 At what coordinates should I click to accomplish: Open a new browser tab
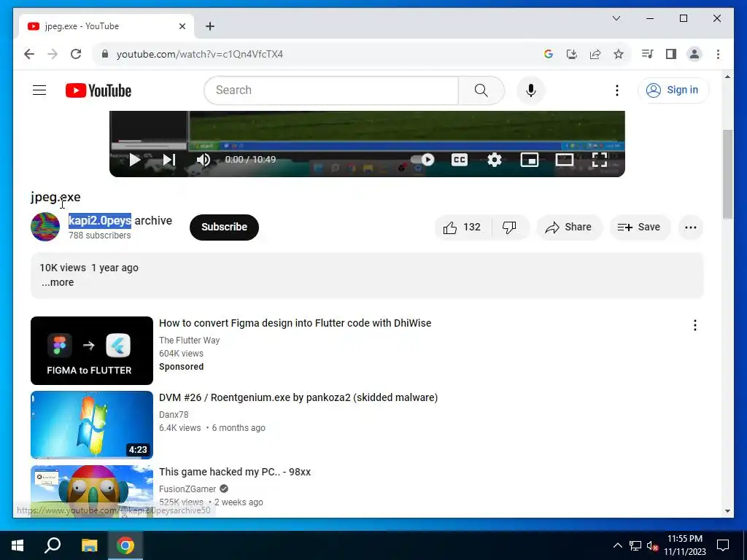[210, 26]
